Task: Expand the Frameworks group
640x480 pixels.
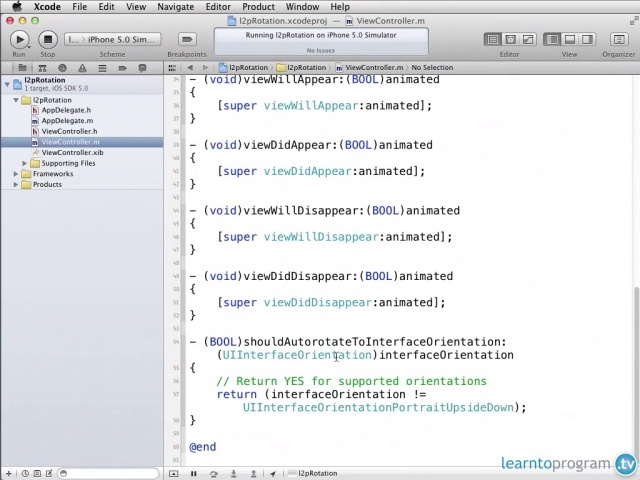Action: [16, 174]
